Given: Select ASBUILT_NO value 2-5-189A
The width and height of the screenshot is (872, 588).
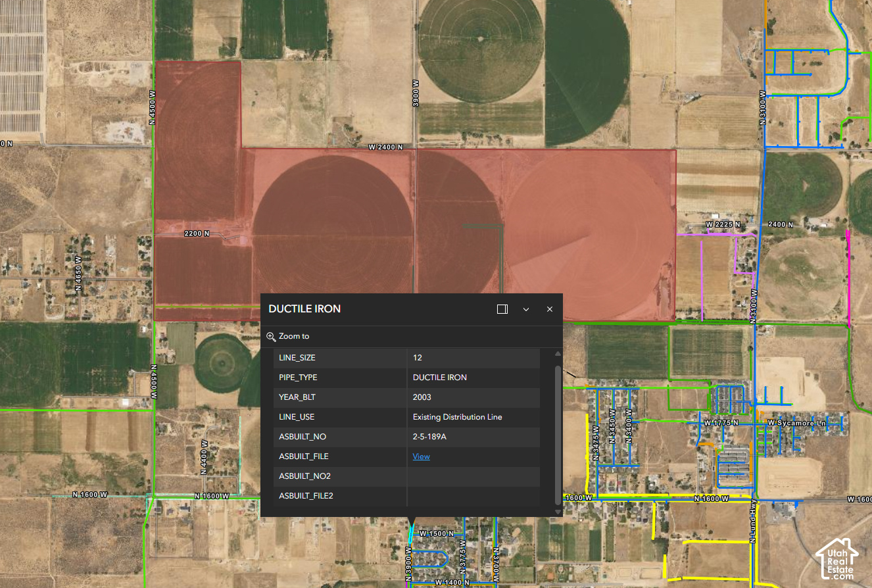Looking at the screenshot, I should pyautogui.click(x=430, y=437).
